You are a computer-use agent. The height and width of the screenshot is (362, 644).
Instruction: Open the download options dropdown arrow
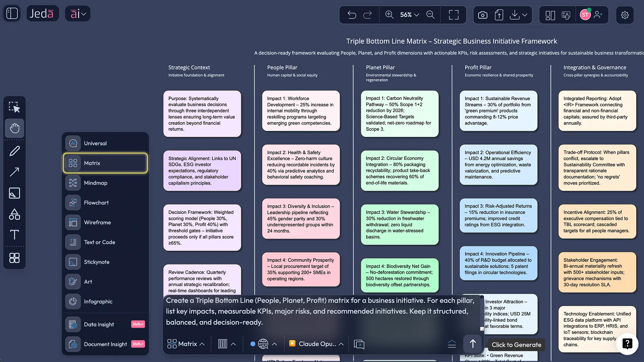pyautogui.click(x=525, y=15)
